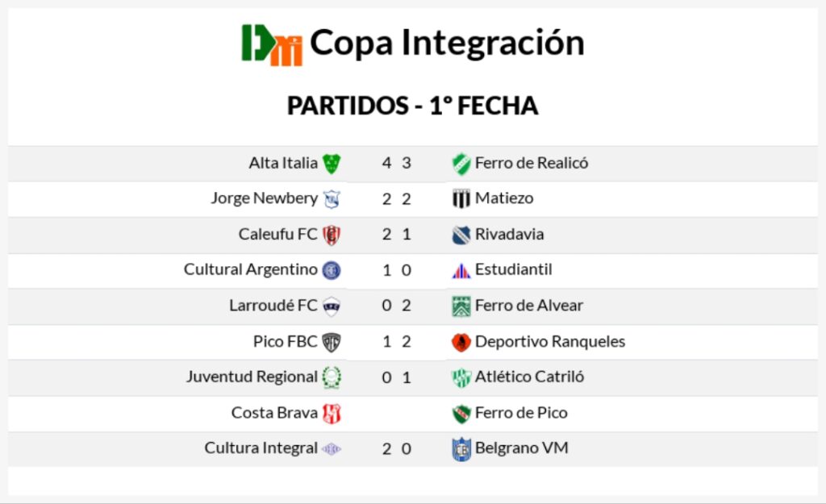Select the Ferro de Pico team name
826x504 pixels.
point(521,412)
